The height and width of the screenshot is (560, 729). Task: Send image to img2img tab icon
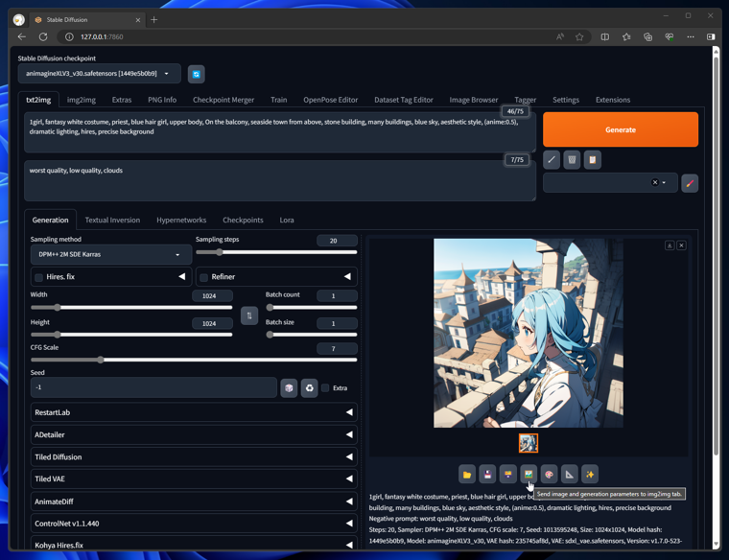pyautogui.click(x=529, y=475)
